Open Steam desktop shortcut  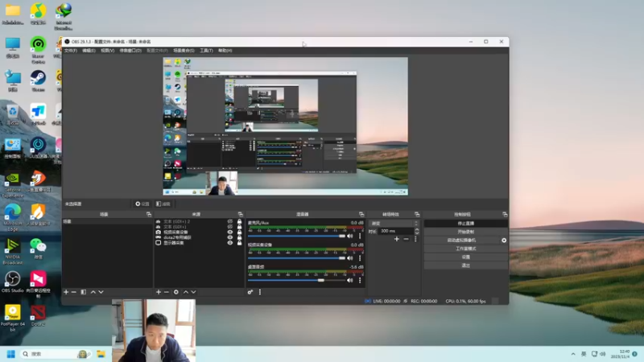(38, 81)
